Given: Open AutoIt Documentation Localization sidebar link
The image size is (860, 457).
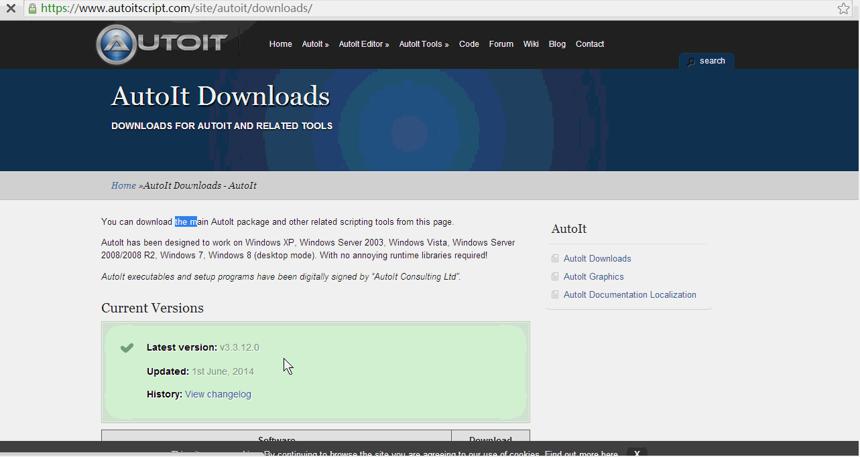Looking at the screenshot, I should tap(630, 295).
